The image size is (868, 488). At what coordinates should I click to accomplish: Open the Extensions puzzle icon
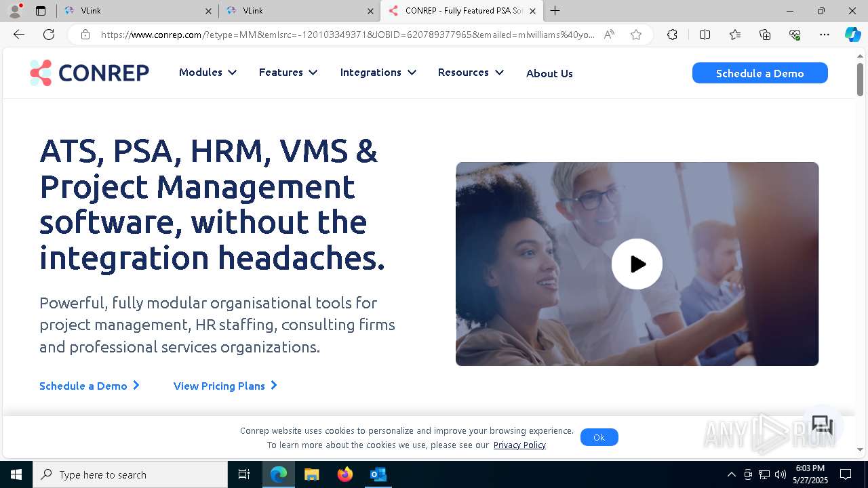(x=672, y=35)
